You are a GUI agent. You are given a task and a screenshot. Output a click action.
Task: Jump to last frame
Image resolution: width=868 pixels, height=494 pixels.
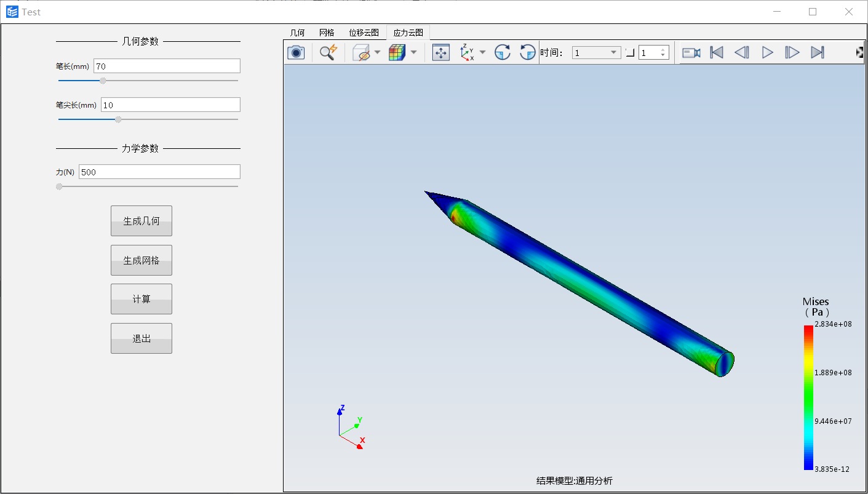coord(818,53)
